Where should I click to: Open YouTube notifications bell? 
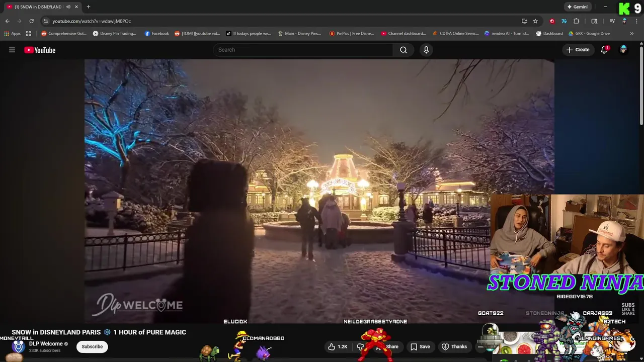604,50
